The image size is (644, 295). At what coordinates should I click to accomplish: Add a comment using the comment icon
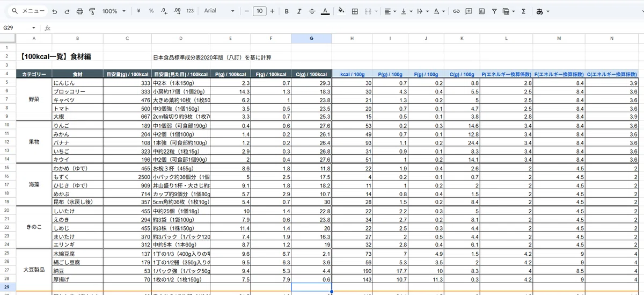coord(469,11)
